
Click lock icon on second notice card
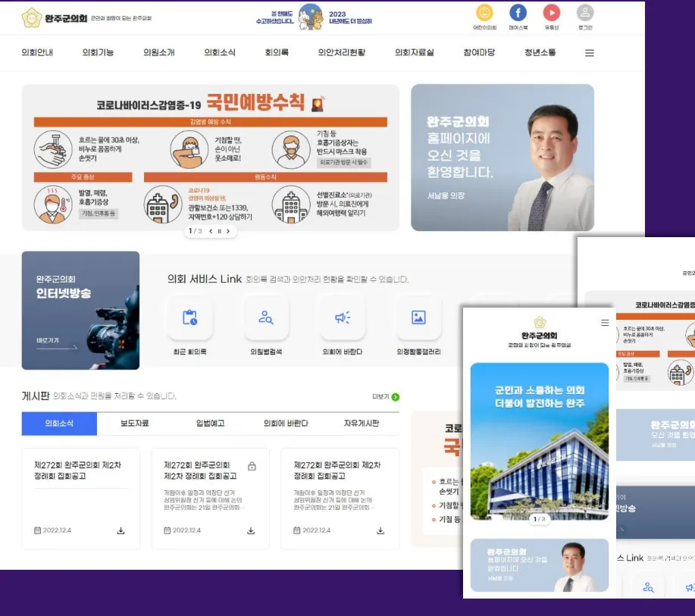[x=252, y=466]
